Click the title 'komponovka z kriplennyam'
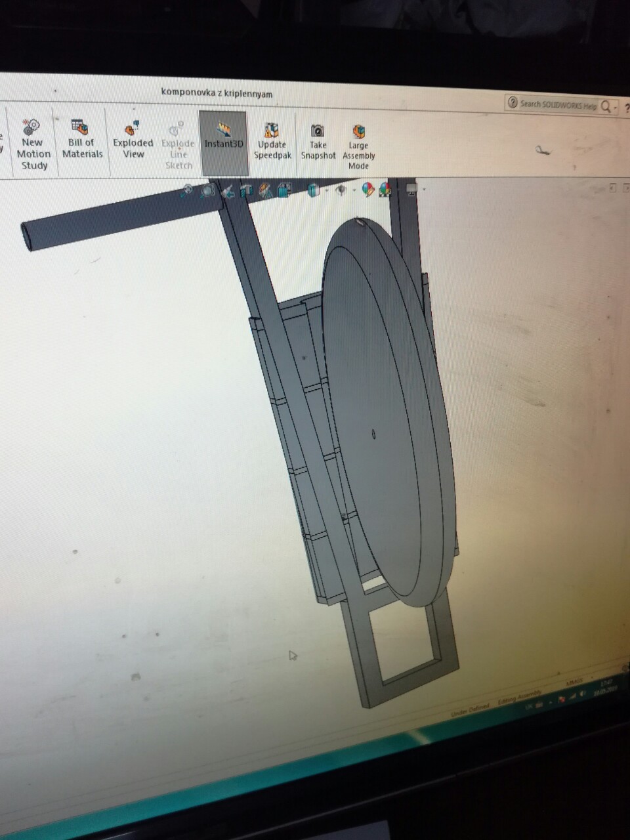Viewport: 630px width, 840px height. coord(217,93)
